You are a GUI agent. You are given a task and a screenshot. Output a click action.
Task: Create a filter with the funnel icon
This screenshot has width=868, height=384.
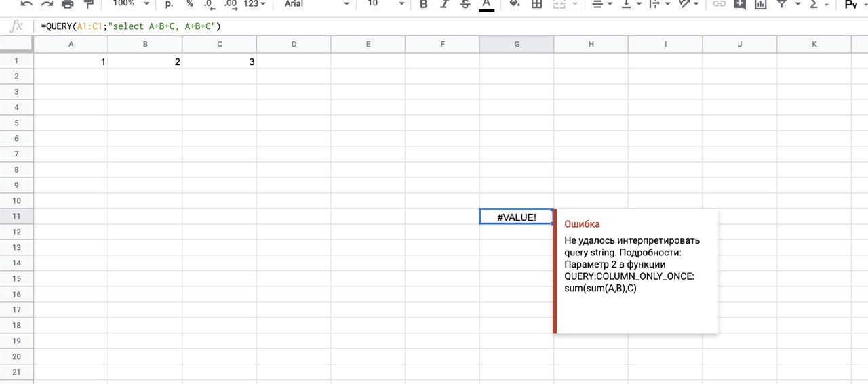781,4
